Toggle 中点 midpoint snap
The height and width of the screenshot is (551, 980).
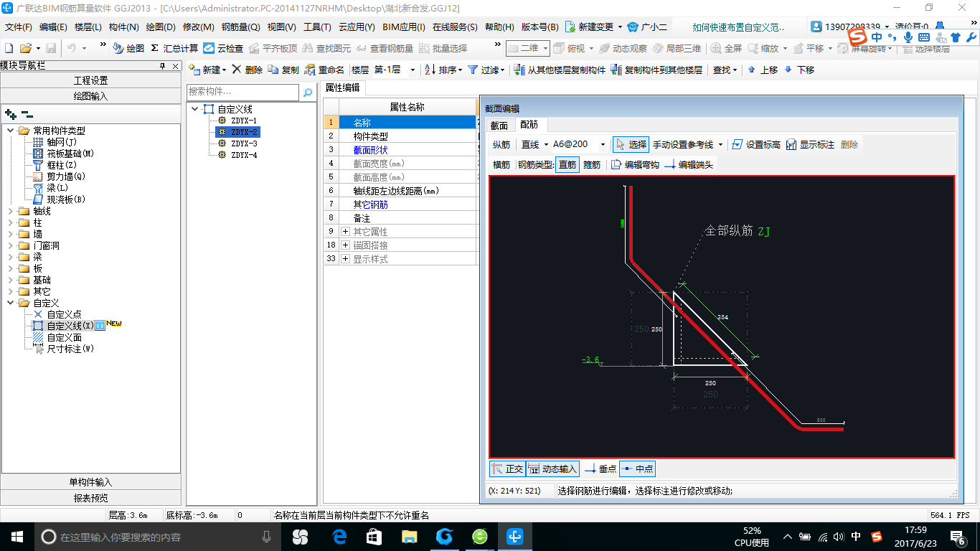(x=637, y=468)
